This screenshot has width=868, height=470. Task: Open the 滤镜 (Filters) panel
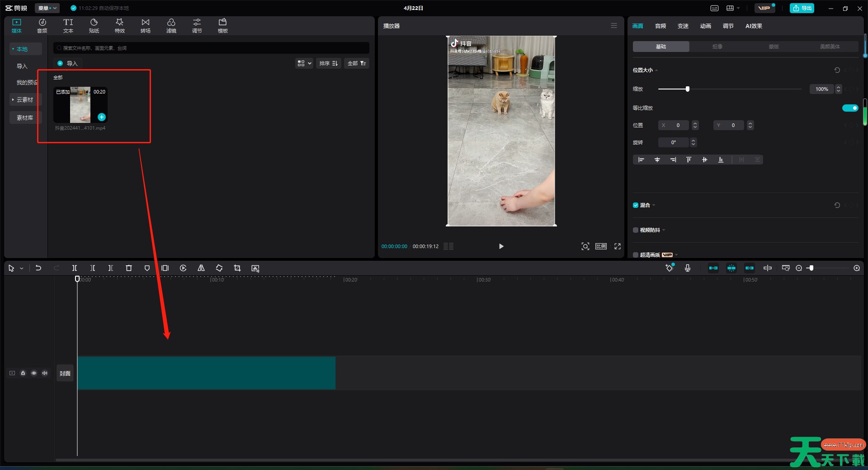tap(171, 26)
